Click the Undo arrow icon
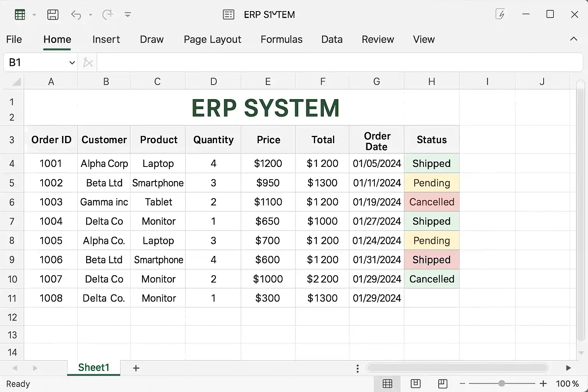 (76, 15)
